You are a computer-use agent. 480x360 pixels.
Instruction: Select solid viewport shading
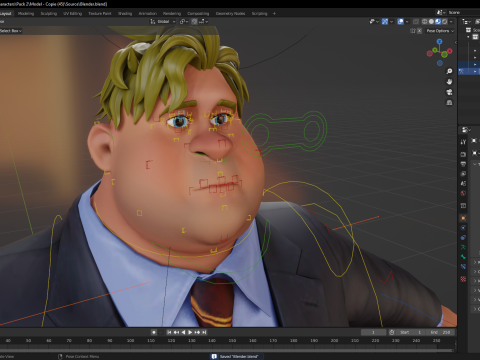click(431, 21)
